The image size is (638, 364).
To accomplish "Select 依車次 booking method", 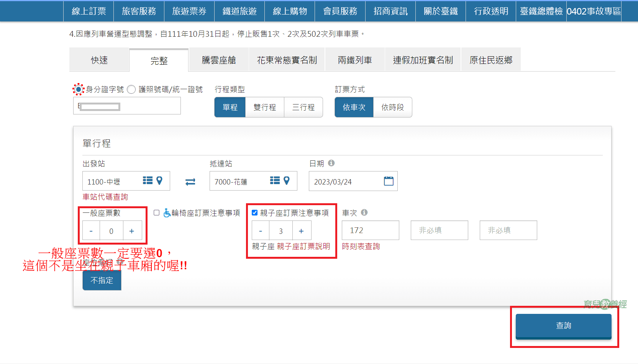I will tap(354, 107).
